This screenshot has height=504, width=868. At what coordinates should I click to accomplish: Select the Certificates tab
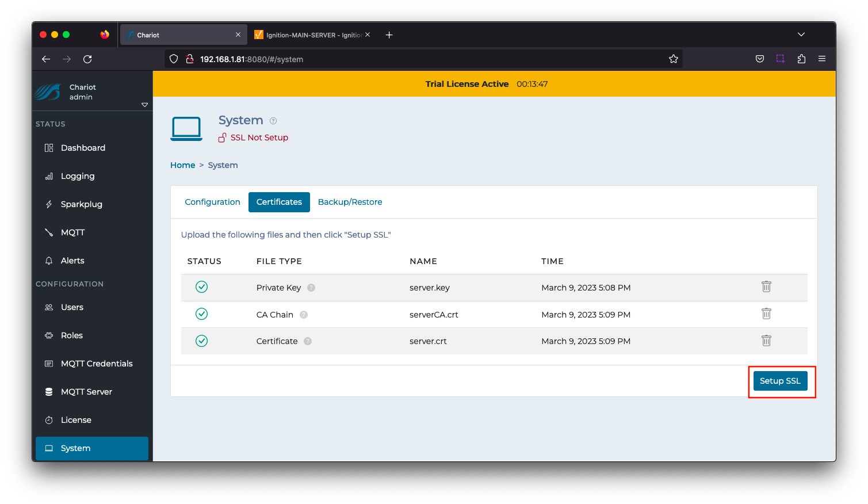click(x=279, y=202)
